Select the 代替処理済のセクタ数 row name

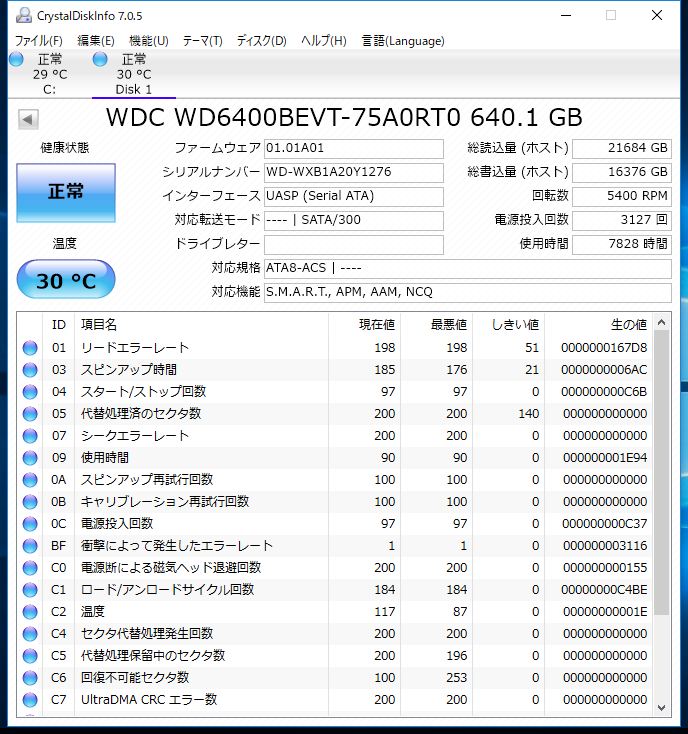141,414
